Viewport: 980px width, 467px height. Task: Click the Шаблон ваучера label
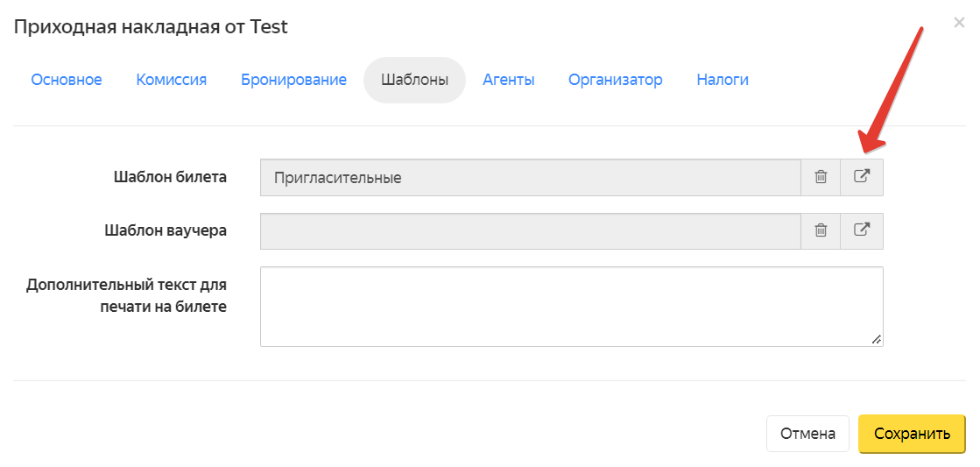pyautogui.click(x=166, y=230)
